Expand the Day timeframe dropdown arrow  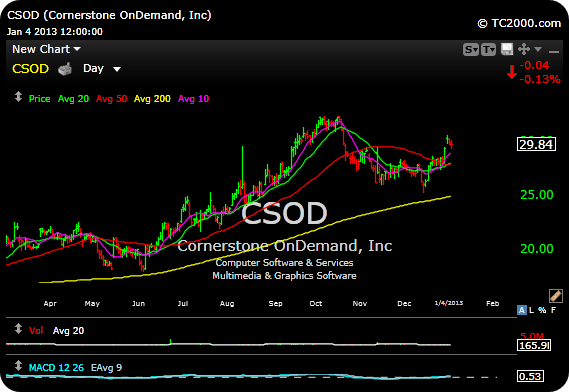click(116, 69)
